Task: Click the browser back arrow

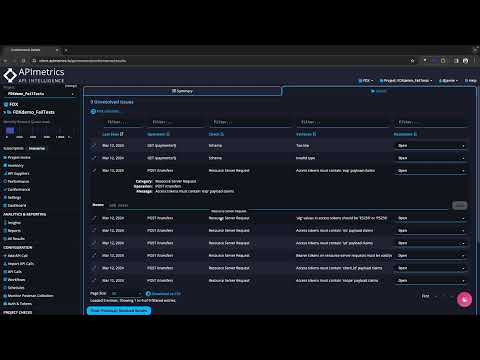Action: pyautogui.click(x=6, y=61)
